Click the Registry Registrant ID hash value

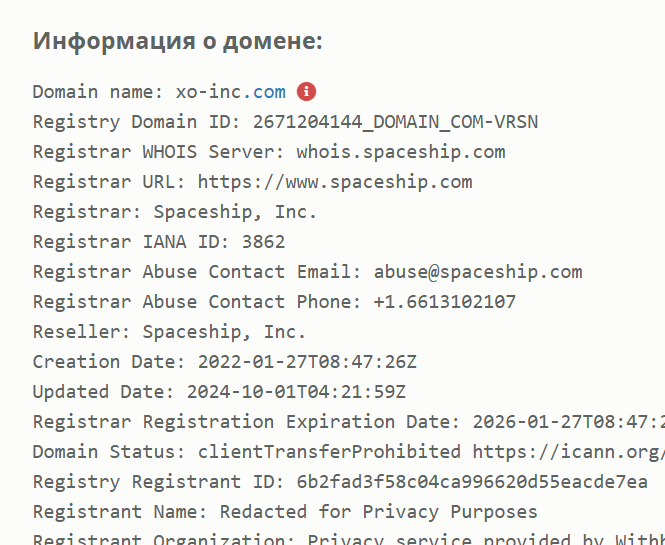pos(472,482)
